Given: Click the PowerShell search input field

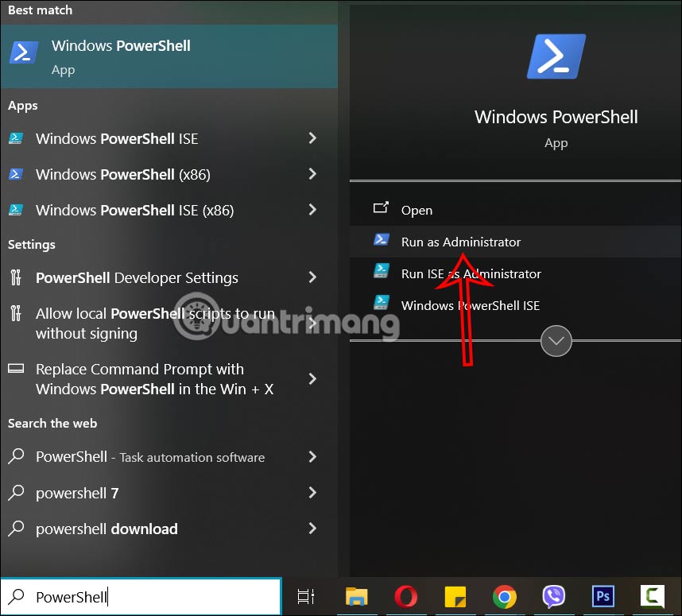Looking at the screenshot, I should tap(141, 597).
